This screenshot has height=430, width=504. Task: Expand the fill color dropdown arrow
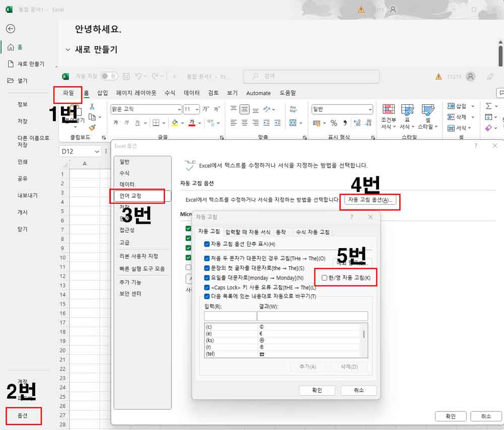pos(182,123)
